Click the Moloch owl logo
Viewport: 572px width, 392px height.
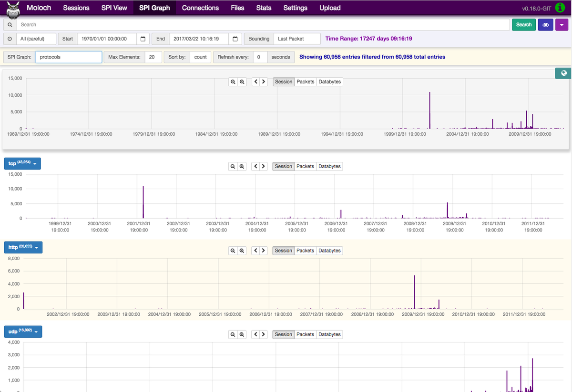coord(13,10)
